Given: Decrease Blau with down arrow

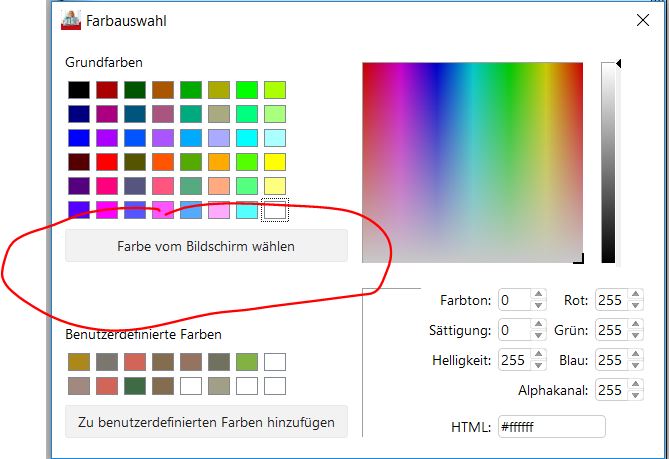Looking at the screenshot, I should (636, 366).
